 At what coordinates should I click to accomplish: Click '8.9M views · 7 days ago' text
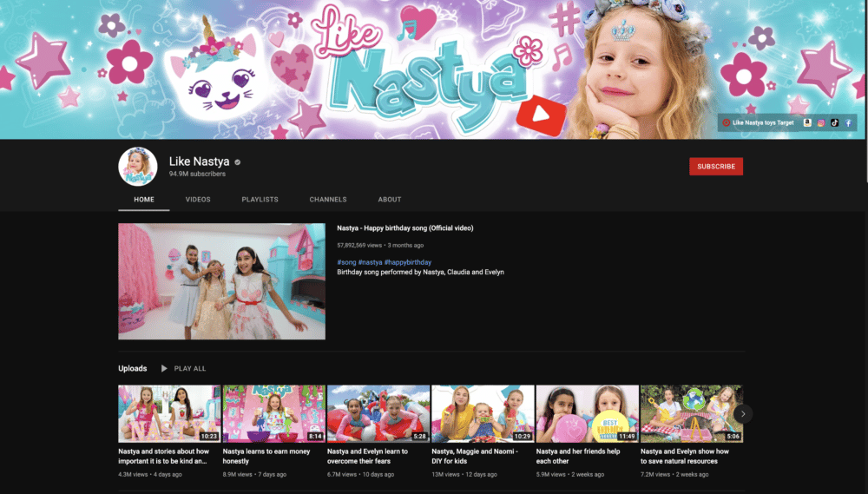(254, 475)
